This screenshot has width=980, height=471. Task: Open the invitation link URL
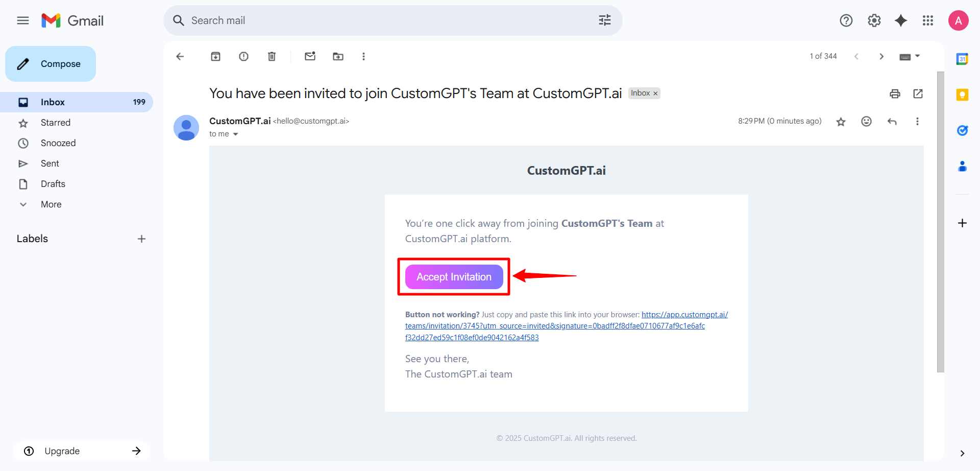(x=566, y=326)
